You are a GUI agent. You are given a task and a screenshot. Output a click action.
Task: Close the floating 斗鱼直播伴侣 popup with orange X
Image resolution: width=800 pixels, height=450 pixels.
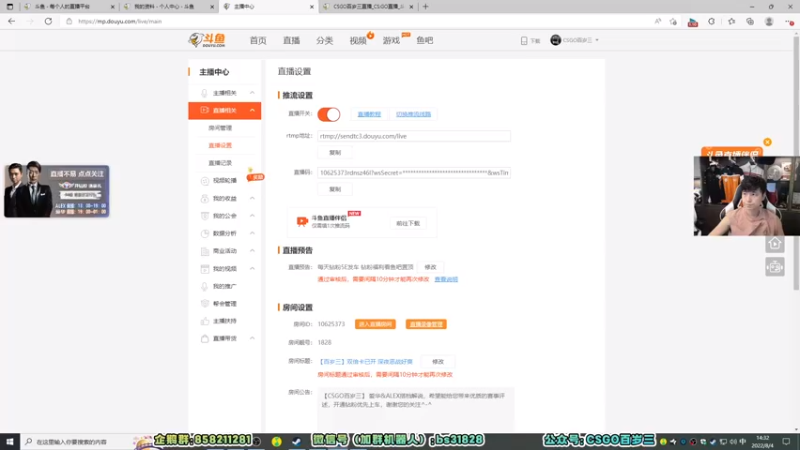point(767,142)
